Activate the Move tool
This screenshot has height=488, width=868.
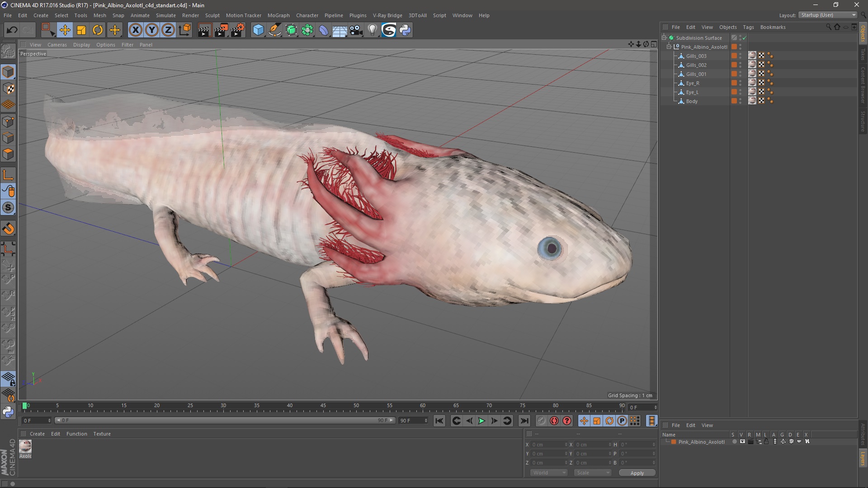[x=65, y=30]
